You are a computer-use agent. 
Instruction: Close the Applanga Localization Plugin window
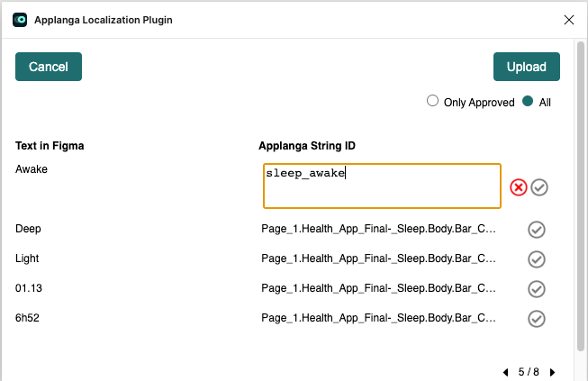coord(569,20)
